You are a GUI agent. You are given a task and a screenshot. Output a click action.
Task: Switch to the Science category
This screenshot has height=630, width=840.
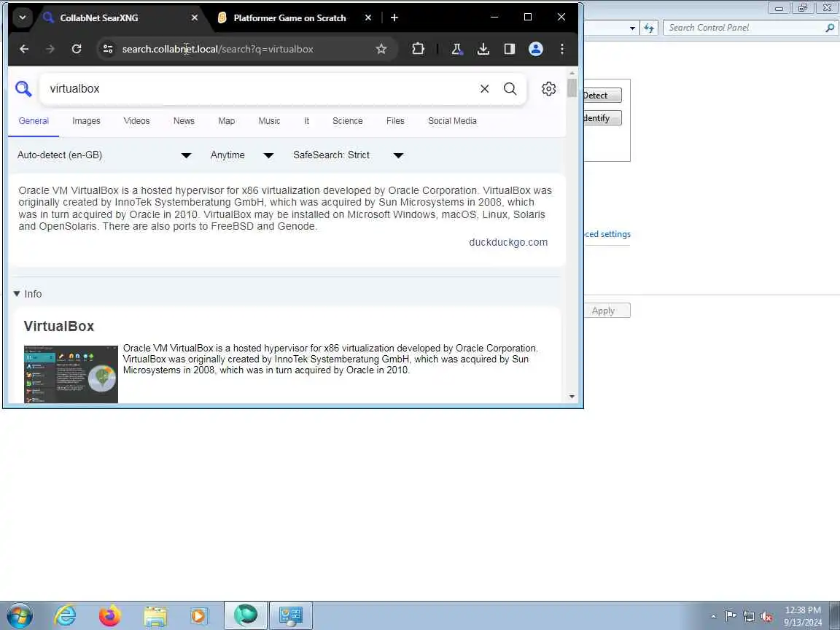[348, 121]
